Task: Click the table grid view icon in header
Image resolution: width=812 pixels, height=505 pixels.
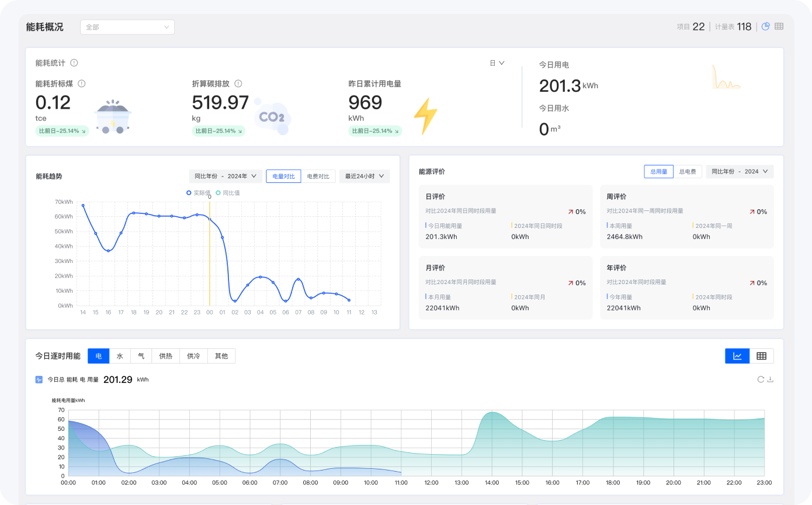Action: [x=779, y=26]
